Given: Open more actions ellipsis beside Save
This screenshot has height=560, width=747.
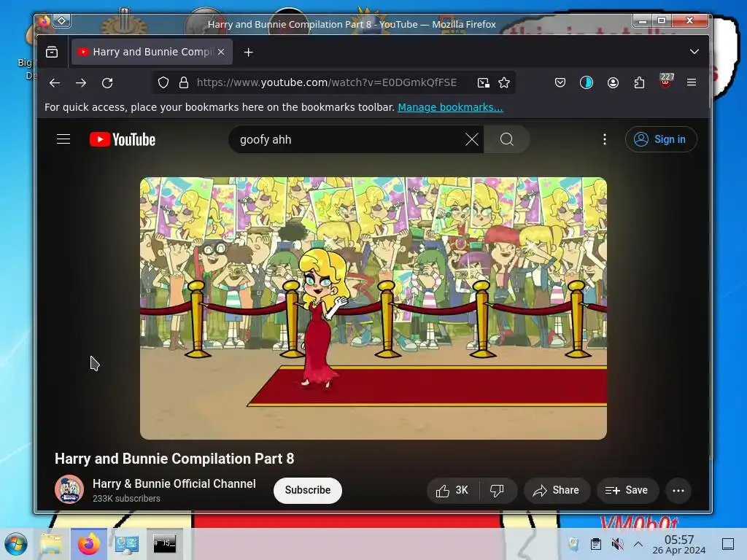Looking at the screenshot, I should 678,491.
